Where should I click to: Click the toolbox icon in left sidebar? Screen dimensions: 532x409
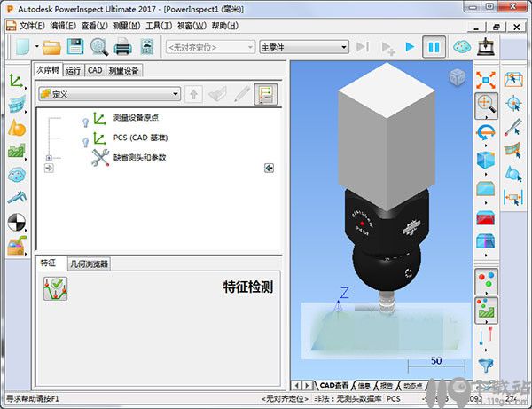pos(17,246)
